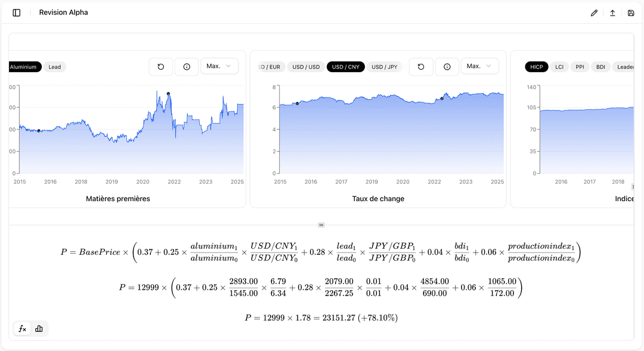Click the BasePrice term in the formula

(100, 252)
